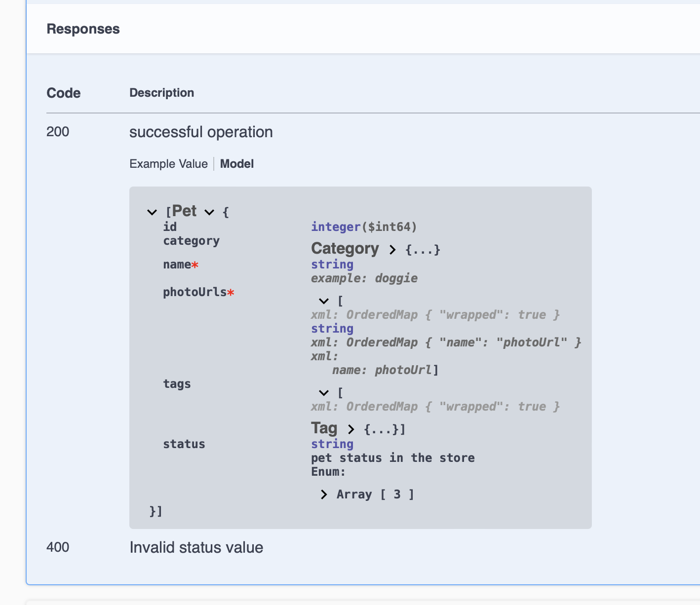Collapse the outer Pet array chevron
700x605 pixels.
click(152, 212)
